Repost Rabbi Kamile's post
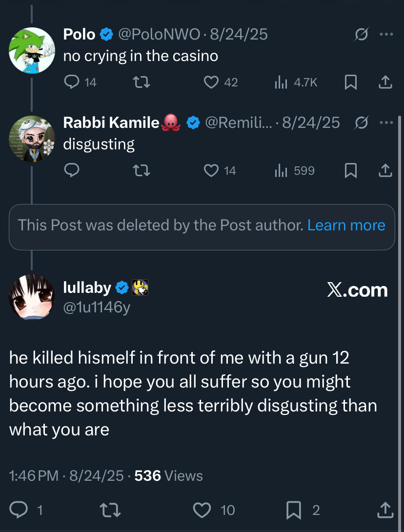The height and width of the screenshot is (532, 404). coord(141,170)
